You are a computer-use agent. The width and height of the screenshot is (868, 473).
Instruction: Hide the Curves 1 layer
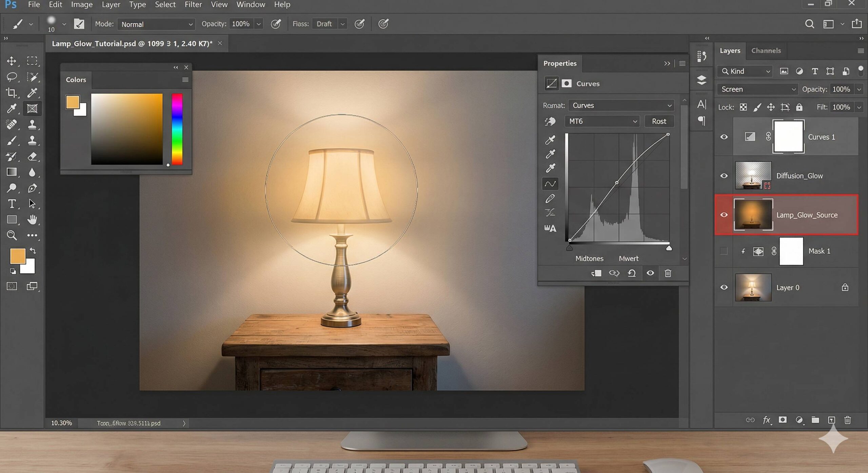[724, 137]
